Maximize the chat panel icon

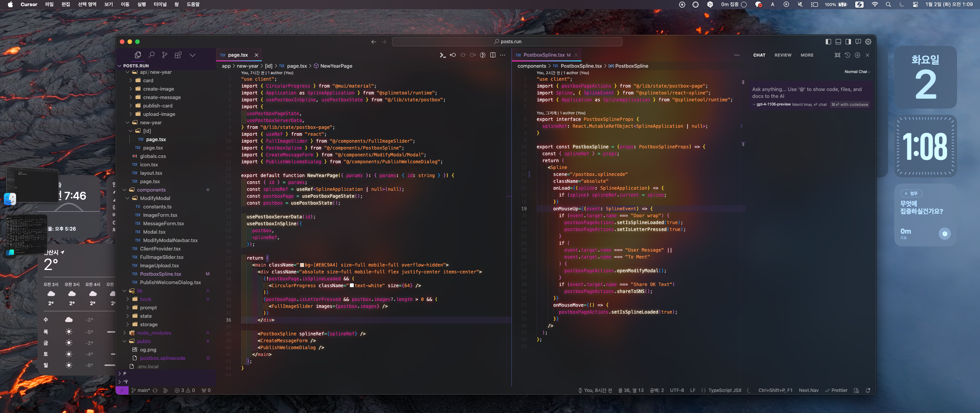838,55
